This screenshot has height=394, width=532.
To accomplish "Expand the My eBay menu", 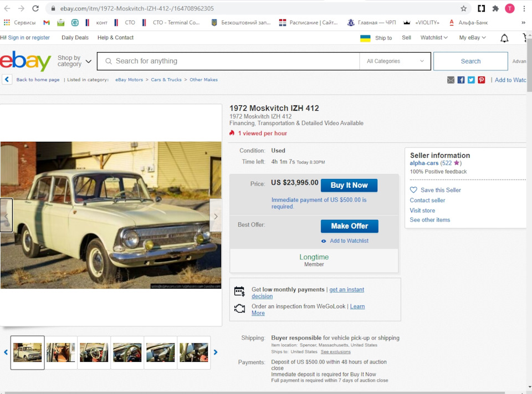I will tap(472, 38).
